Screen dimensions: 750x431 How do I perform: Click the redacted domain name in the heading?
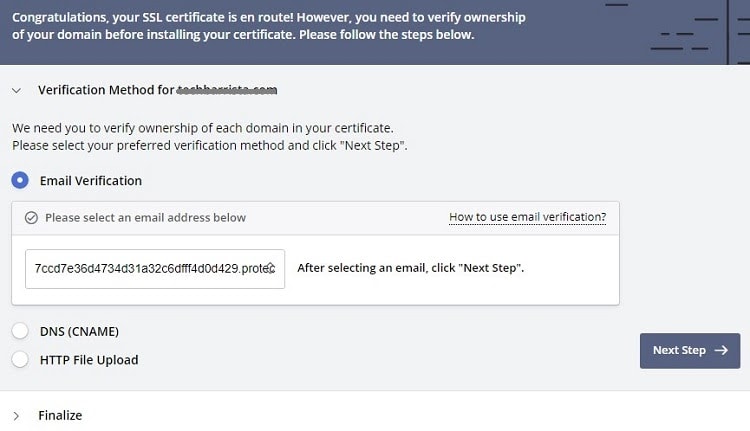click(x=227, y=90)
